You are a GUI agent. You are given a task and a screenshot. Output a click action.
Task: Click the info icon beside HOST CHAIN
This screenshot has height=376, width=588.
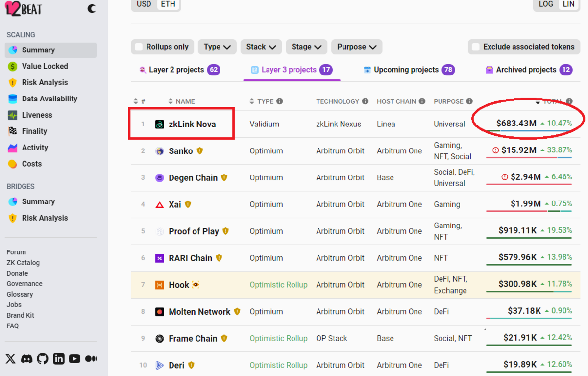[x=422, y=101]
